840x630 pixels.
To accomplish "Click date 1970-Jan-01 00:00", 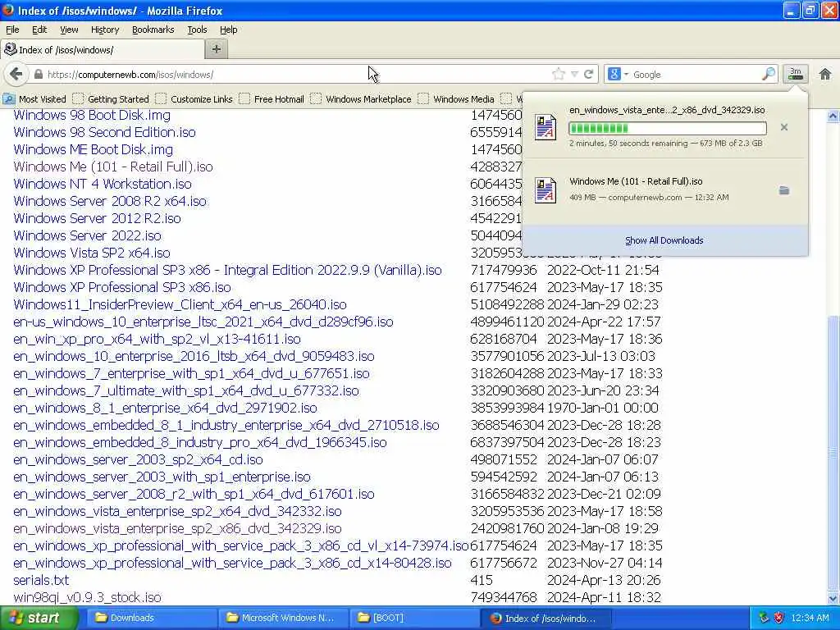I will 603,408.
